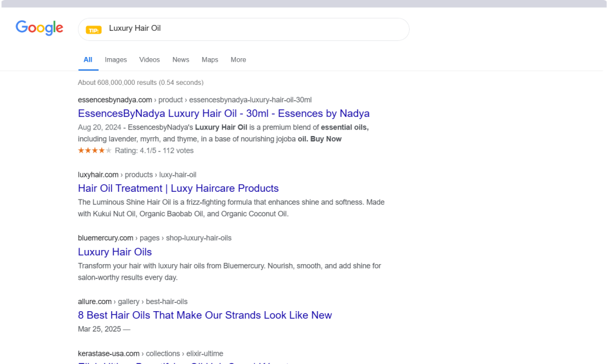This screenshot has height=364, width=608.
Task: Focus the search field containing Luxury Hair Oil
Action: 249,29
